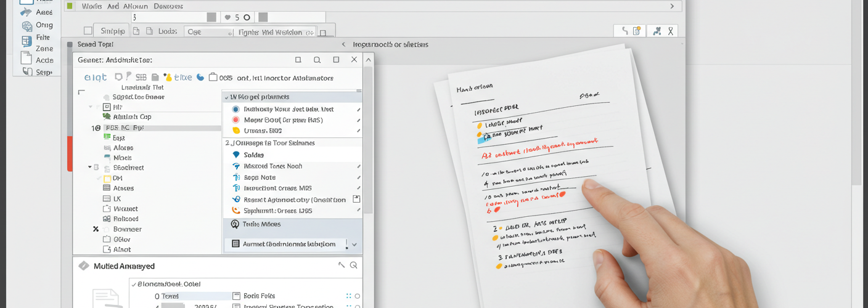Viewport: 868px width, 308px height.
Task: Select the 'Fignte Wid Welolen' tab
Action: click(276, 32)
